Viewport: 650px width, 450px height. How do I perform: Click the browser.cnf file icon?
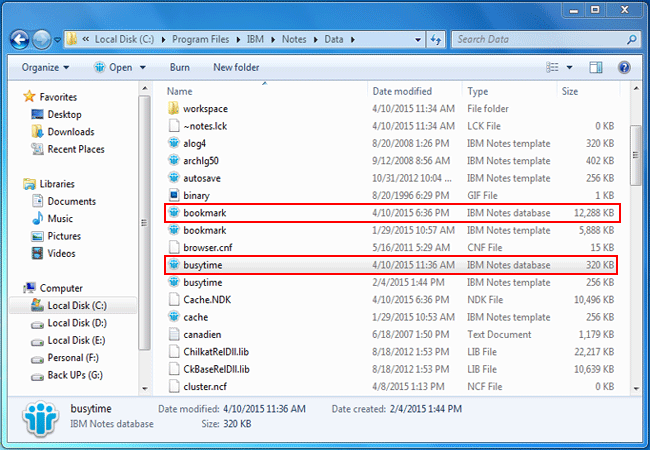coord(174,247)
